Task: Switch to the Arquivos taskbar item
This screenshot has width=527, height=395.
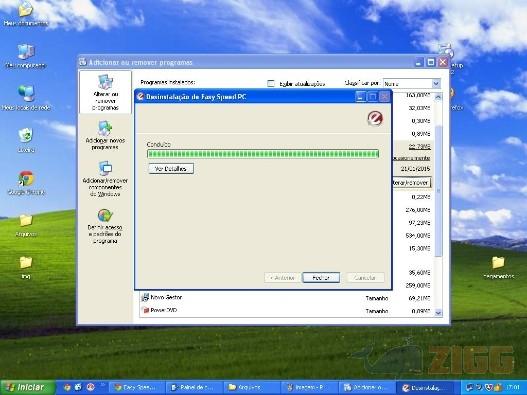Action: point(250,387)
